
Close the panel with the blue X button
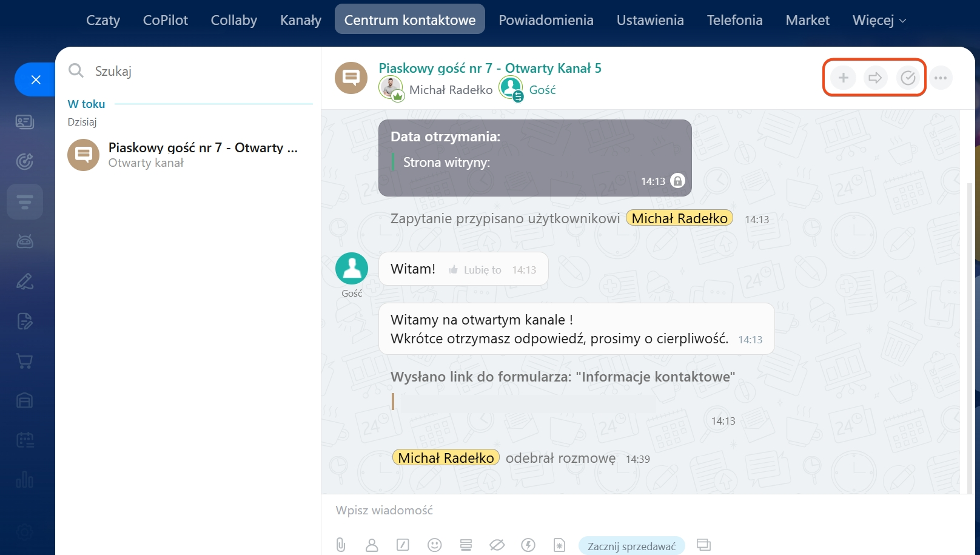pos(36,79)
